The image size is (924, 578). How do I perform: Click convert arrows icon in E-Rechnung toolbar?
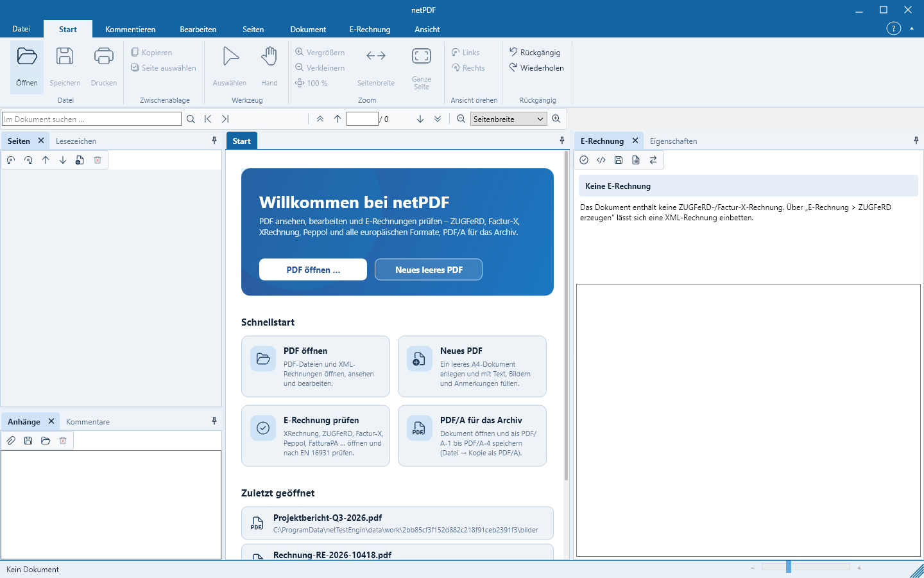coord(653,160)
